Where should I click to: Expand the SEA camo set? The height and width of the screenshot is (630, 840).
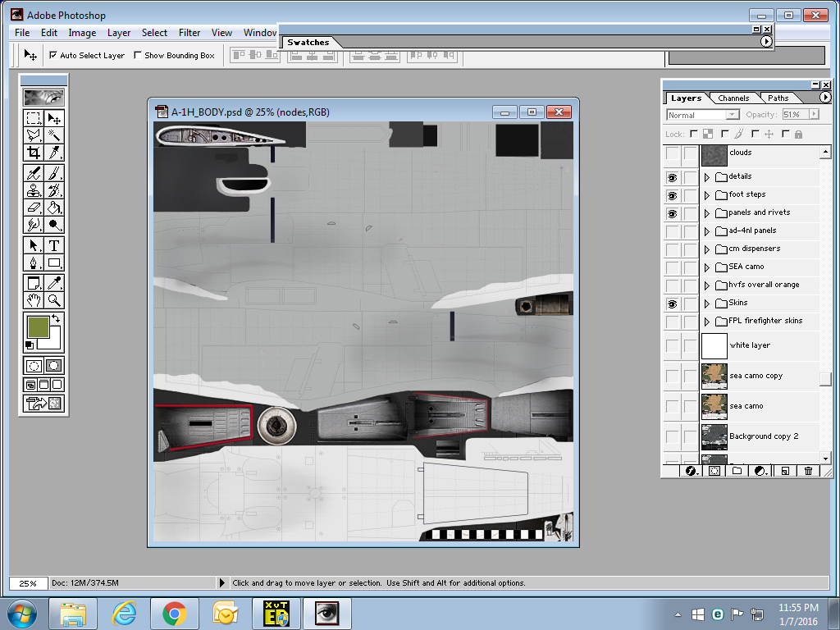(707, 267)
